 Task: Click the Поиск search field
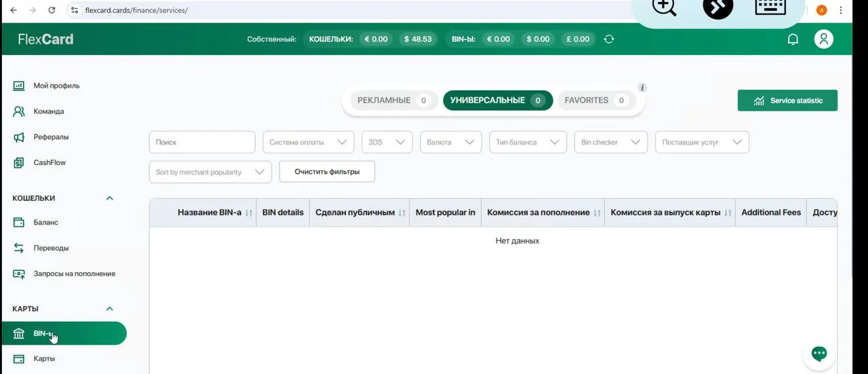tap(202, 143)
